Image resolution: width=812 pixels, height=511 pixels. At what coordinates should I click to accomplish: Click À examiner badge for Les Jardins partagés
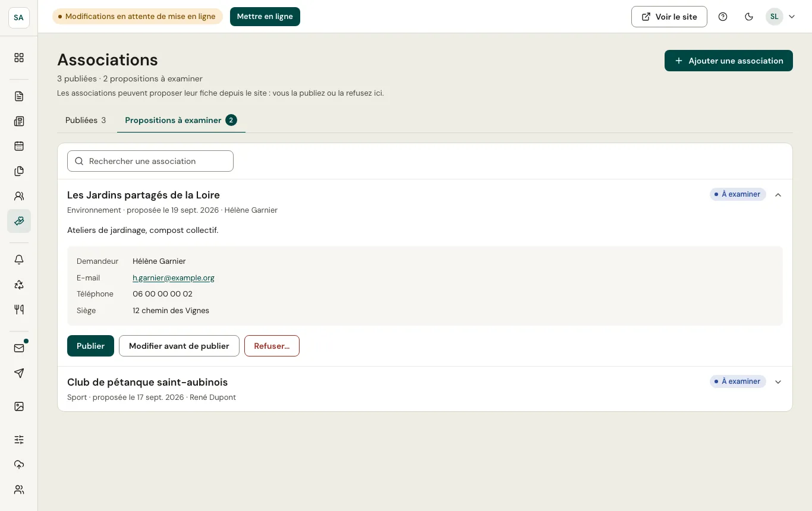click(x=738, y=194)
